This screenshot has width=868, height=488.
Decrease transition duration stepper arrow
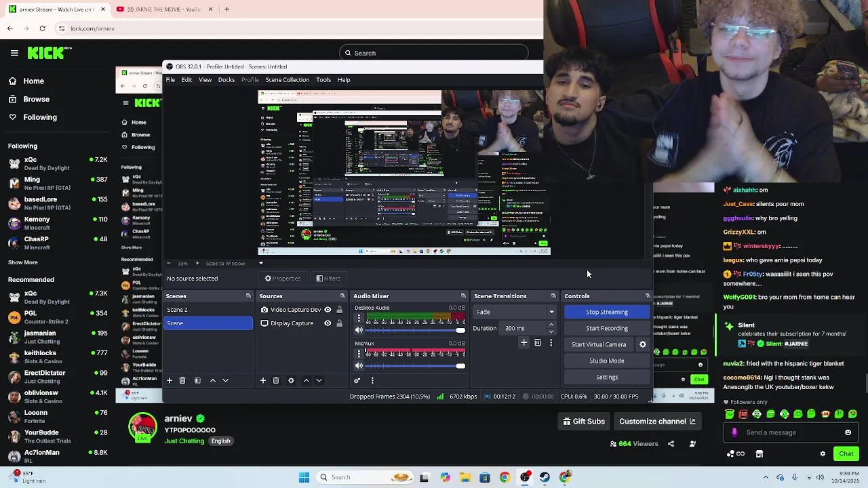click(551, 331)
